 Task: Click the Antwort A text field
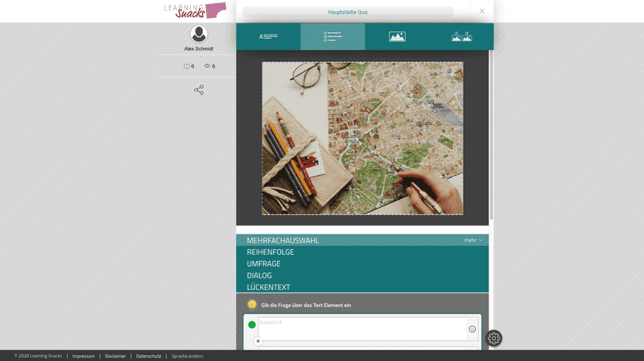coord(361,329)
